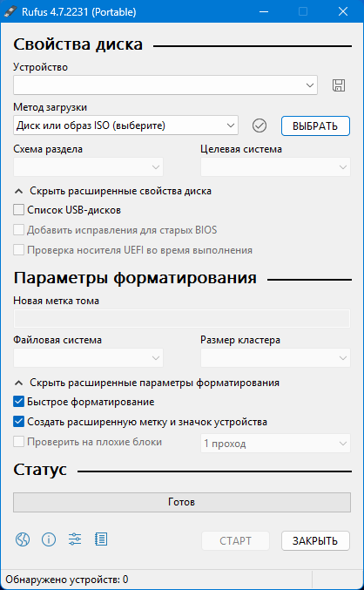Toggle Создать расширенную метку и значок устройства
The width and height of the screenshot is (364, 590).
(x=19, y=422)
